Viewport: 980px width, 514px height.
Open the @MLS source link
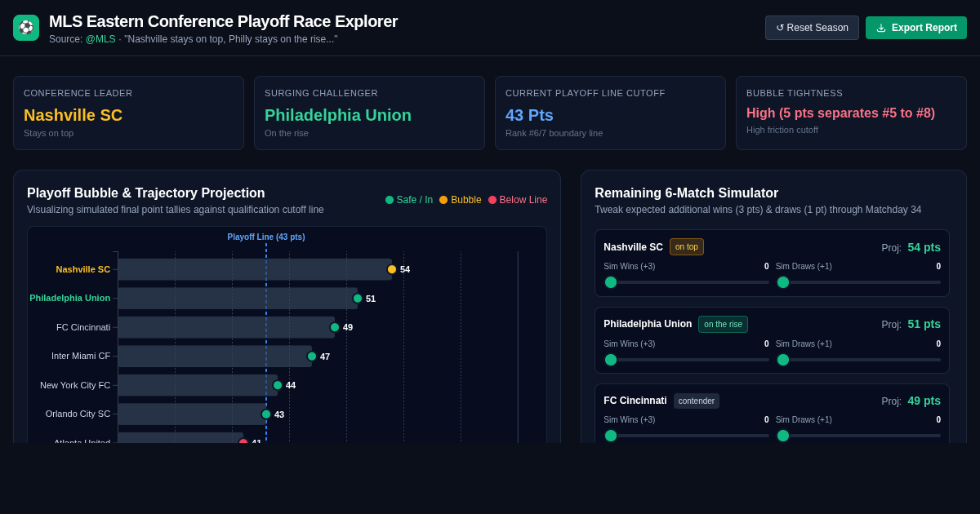click(x=100, y=39)
